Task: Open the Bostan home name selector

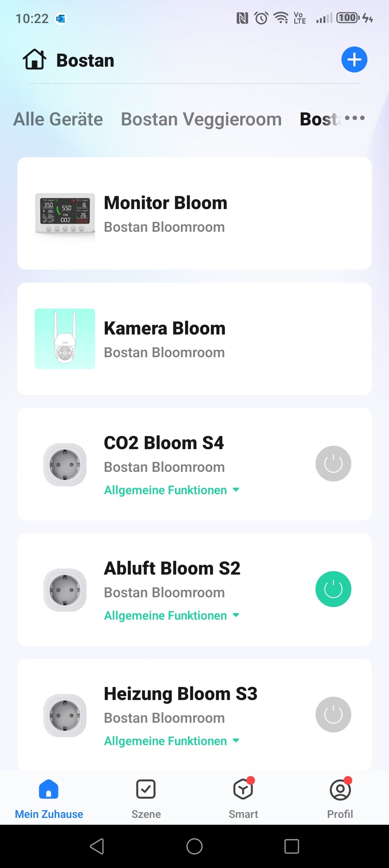Action: click(85, 60)
